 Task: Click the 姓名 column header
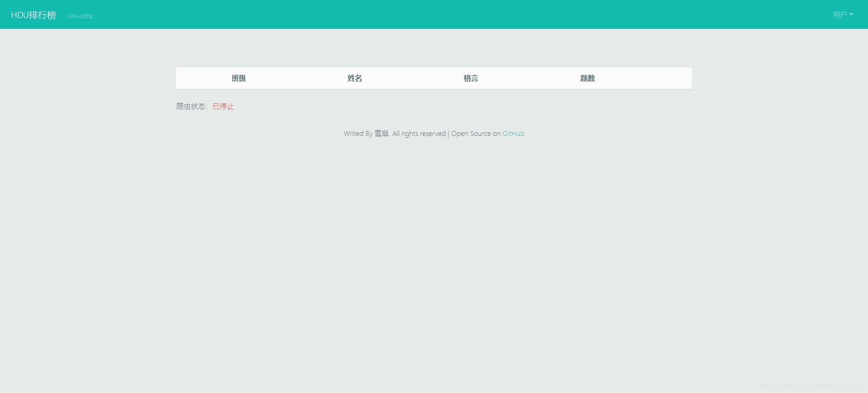(355, 78)
